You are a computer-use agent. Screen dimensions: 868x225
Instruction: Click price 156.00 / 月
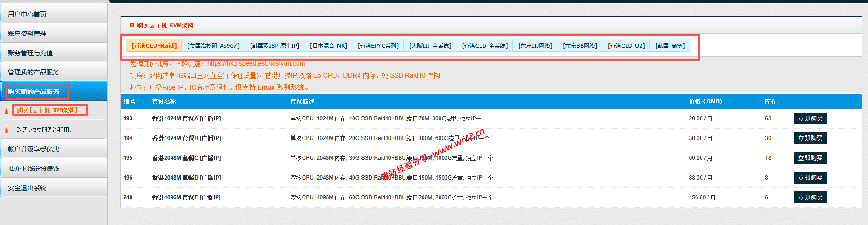point(702,197)
